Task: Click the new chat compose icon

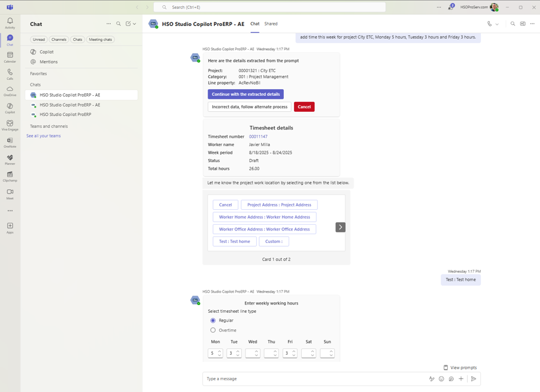Action: point(128,24)
